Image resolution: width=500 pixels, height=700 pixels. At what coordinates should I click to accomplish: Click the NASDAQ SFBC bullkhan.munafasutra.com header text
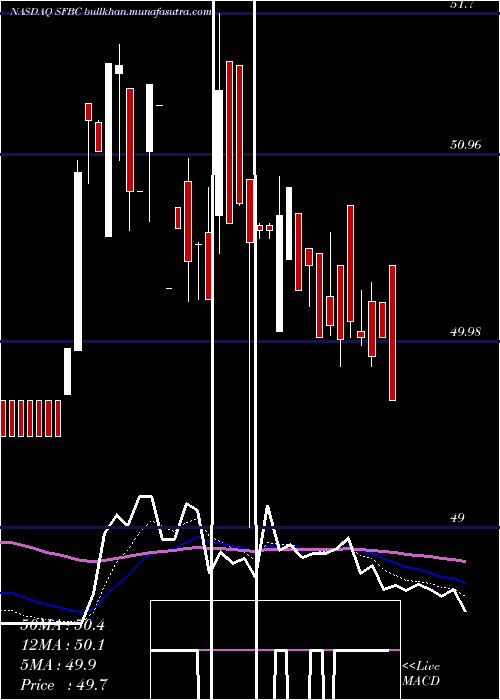pos(110,12)
